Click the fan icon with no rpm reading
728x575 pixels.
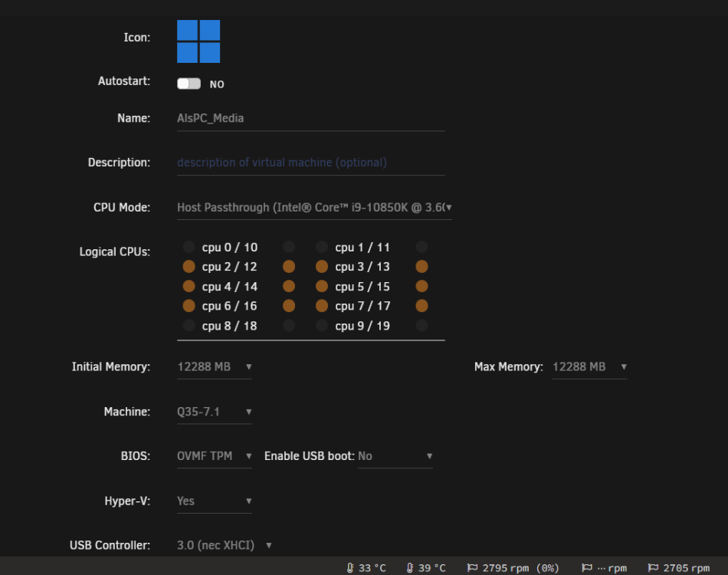pyautogui.click(x=587, y=567)
